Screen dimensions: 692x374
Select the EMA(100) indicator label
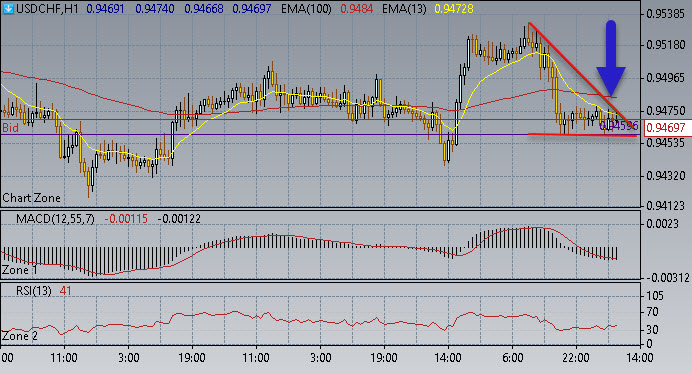coord(306,9)
